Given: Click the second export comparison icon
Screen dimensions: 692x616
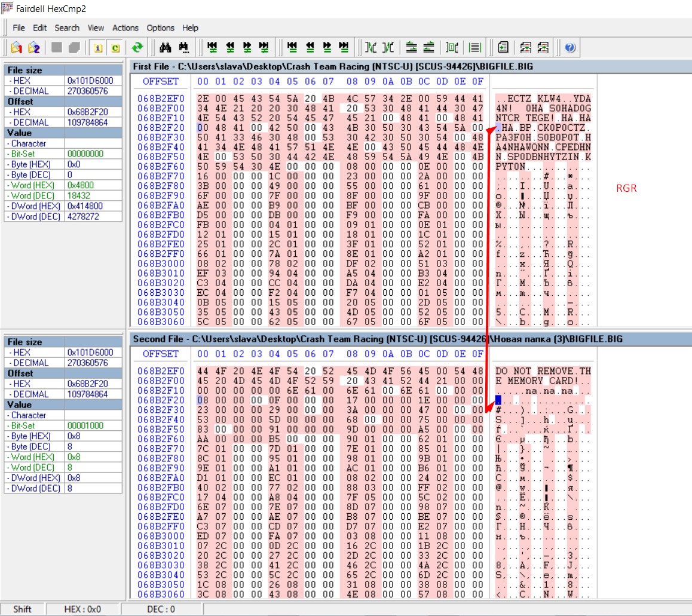Looking at the screenshot, I should (x=543, y=47).
